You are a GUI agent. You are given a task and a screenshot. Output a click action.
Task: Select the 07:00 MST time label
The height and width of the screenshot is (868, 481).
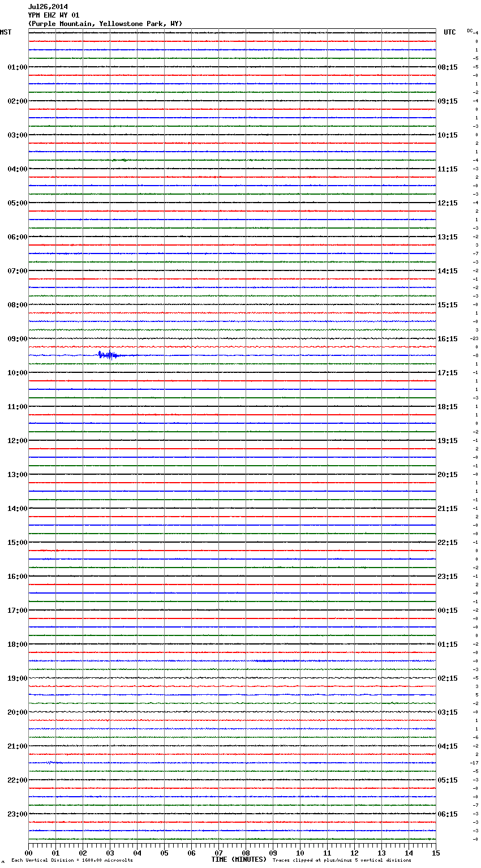coord(17,271)
